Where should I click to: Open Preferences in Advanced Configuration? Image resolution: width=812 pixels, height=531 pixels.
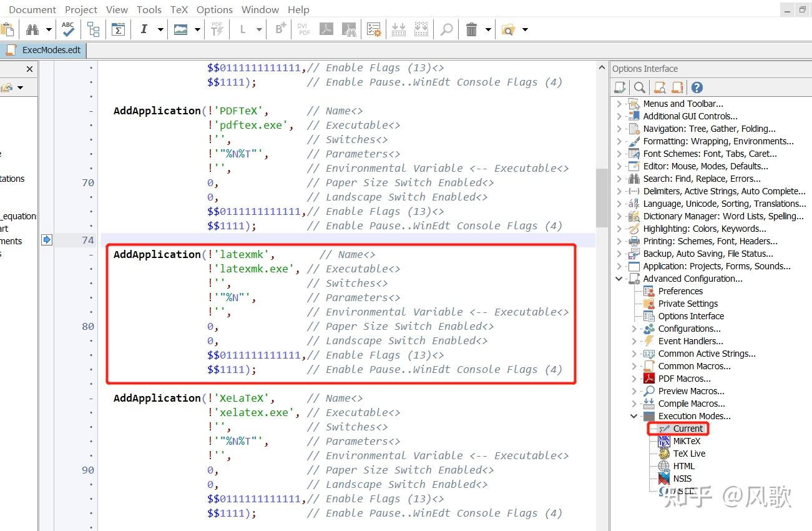(680, 291)
